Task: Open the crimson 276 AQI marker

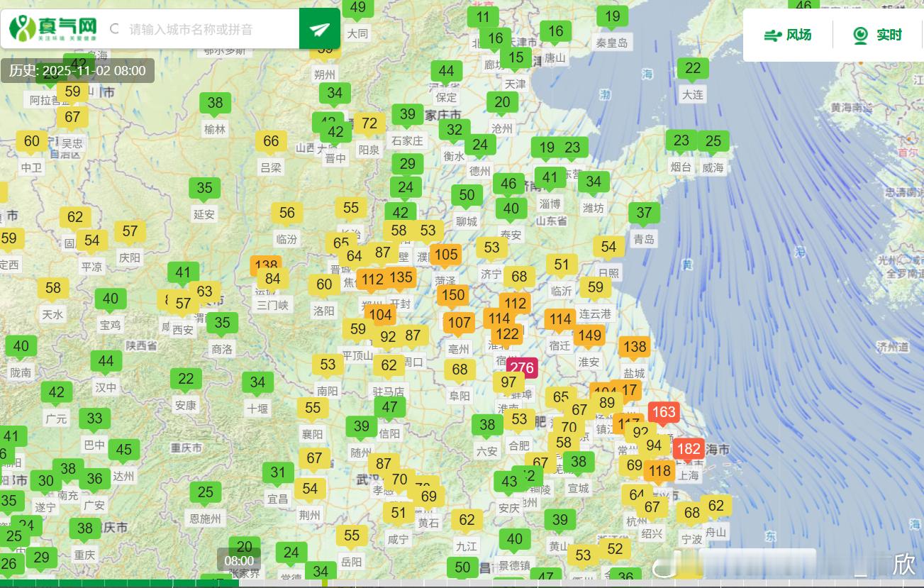Action: 522,368
